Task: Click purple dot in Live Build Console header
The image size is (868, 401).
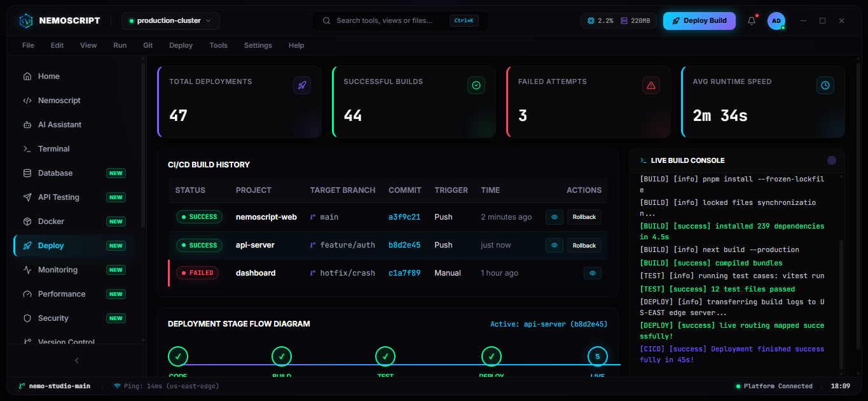Action: click(831, 160)
